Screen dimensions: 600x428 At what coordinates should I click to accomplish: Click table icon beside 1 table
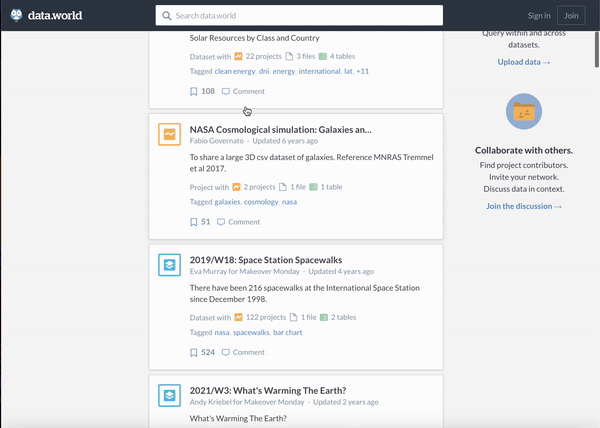313,187
